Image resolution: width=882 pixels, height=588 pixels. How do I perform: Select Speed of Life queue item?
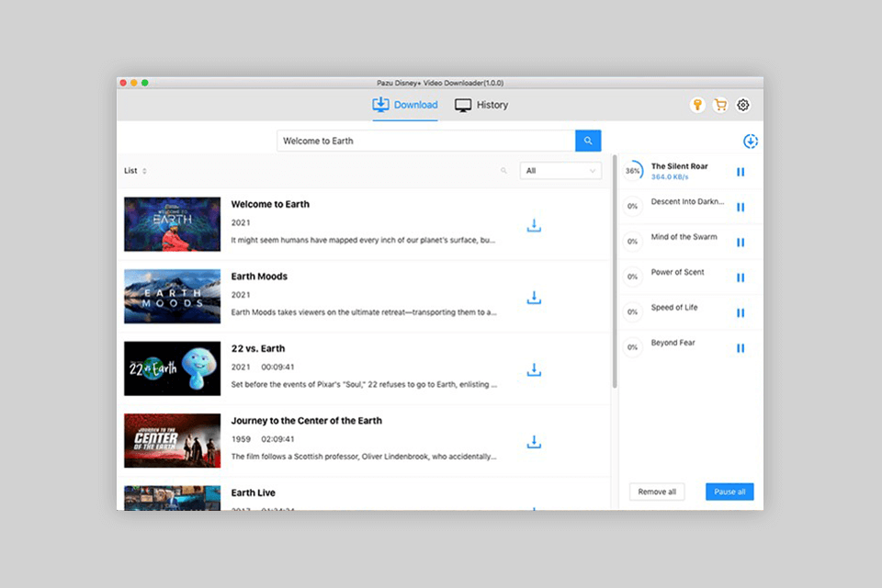pyautogui.click(x=691, y=312)
